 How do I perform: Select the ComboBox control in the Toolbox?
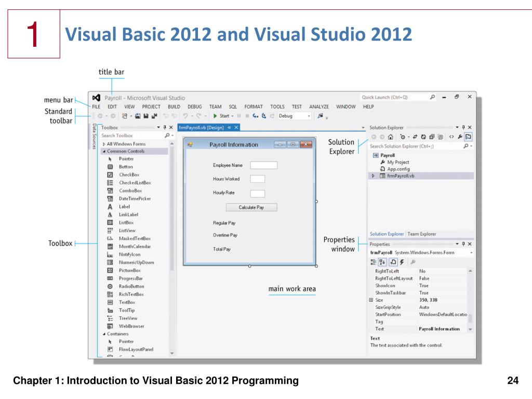[x=130, y=191]
